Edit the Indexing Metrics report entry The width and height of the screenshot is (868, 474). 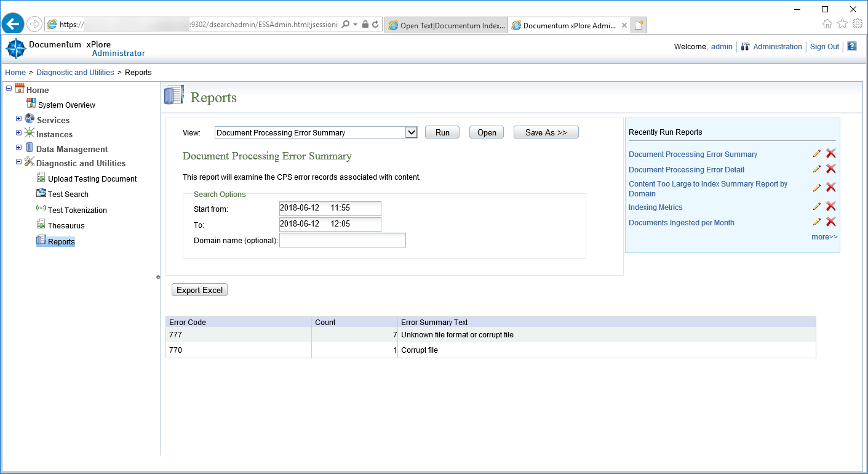pos(817,206)
